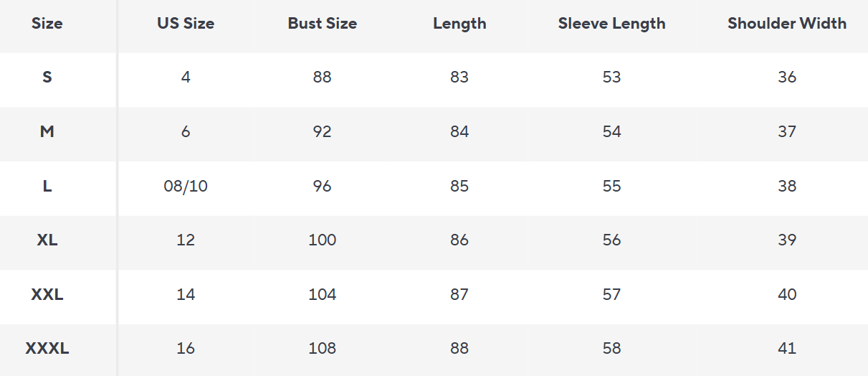This screenshot has height=376, width=868.
Task: Click the XXXL size row label
Action: tap(47, 349)
